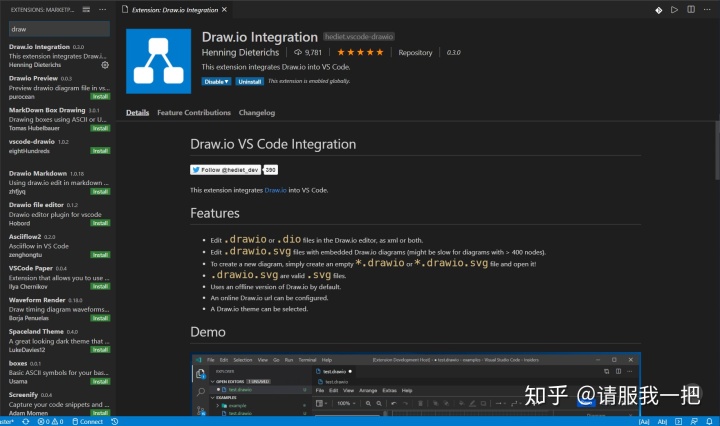Open notifications bell in status bar
The image size is (720, 426).
click(709, 421)
